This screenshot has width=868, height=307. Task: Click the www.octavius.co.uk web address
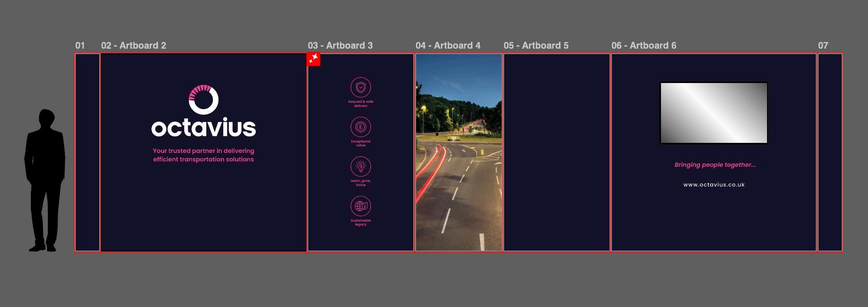click(714, 185)
